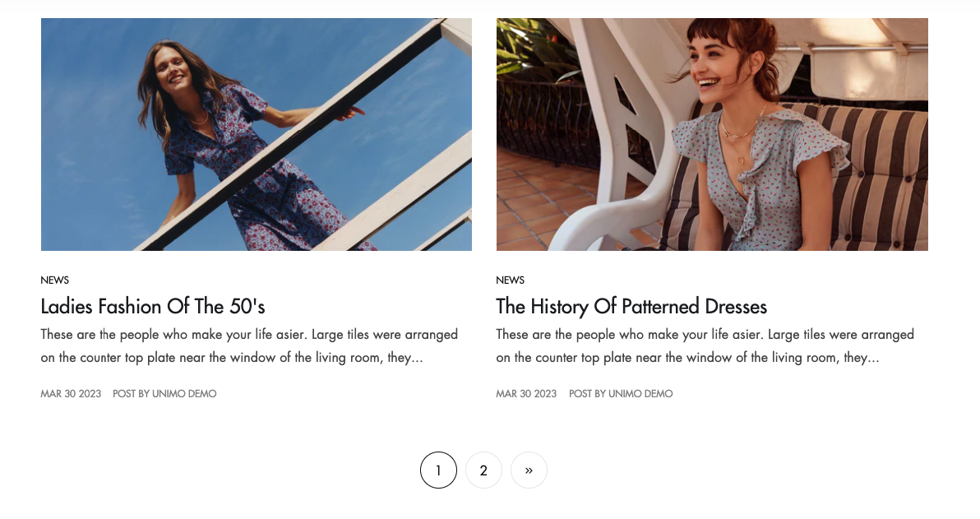Go to the next page using the » arrow

click(x=529, y=470)
